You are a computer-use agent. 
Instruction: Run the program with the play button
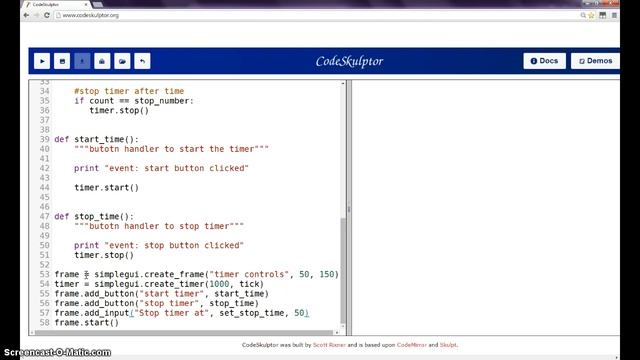coord(42,61)
